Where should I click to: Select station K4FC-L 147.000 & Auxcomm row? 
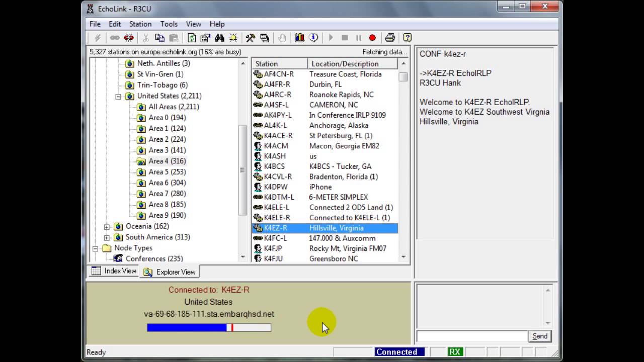pyautogui.click(x=325, y=238)
